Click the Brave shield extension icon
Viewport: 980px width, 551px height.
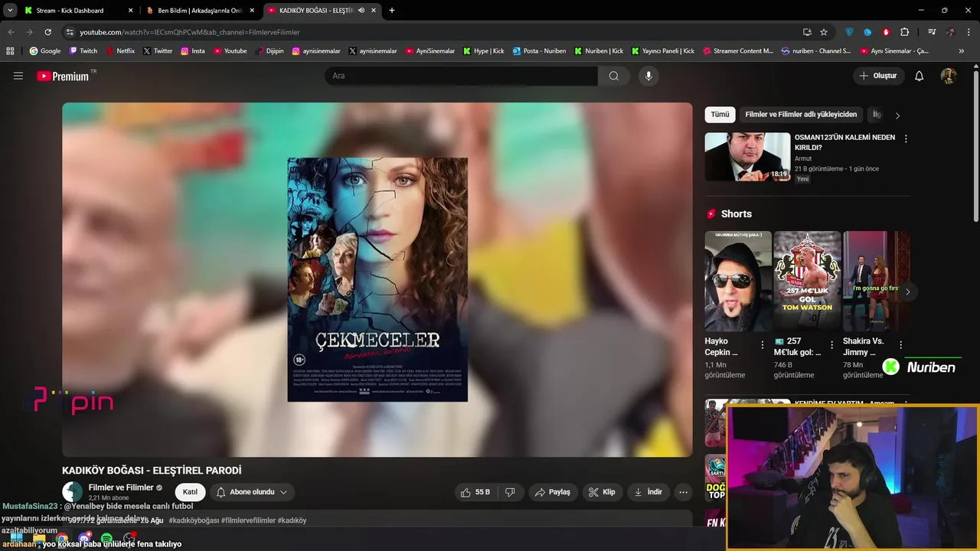pos(849,32)
